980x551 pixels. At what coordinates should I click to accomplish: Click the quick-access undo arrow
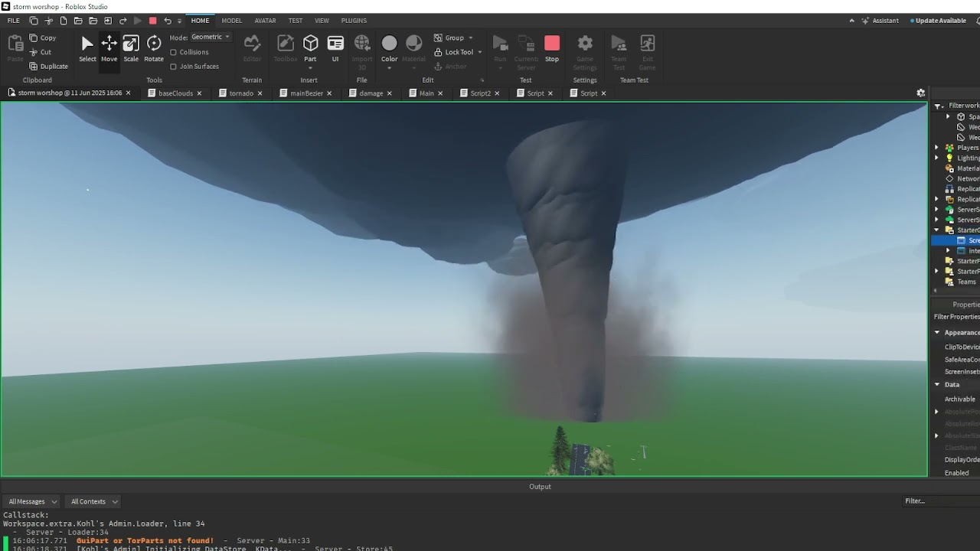coord(168,21)
